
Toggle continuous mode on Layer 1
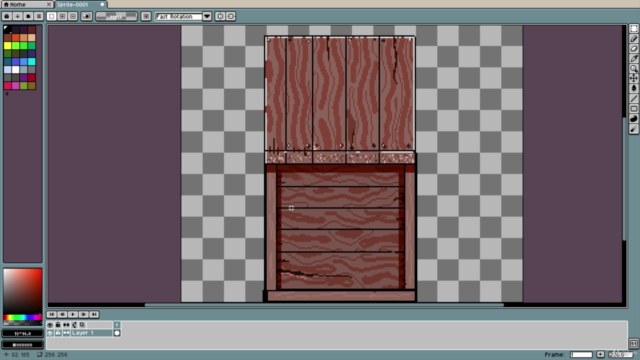[x=66, y=333]
